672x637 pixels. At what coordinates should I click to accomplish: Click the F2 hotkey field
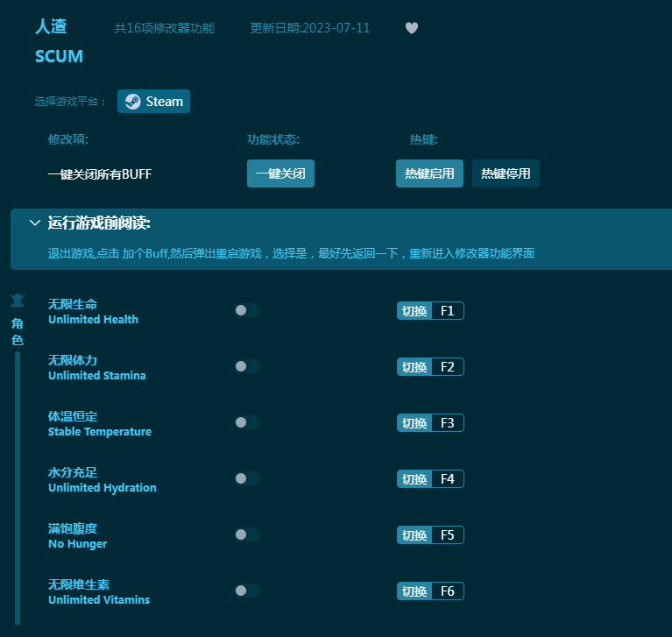448,367
